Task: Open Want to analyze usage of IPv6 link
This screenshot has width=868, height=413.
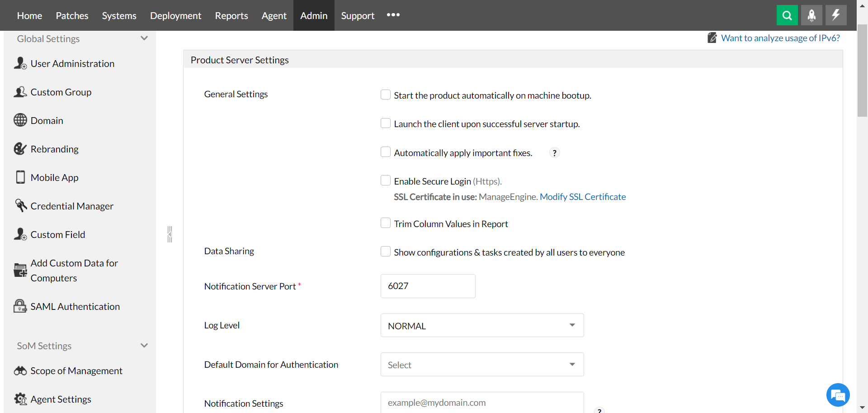Action: click(x=780, y=38)
